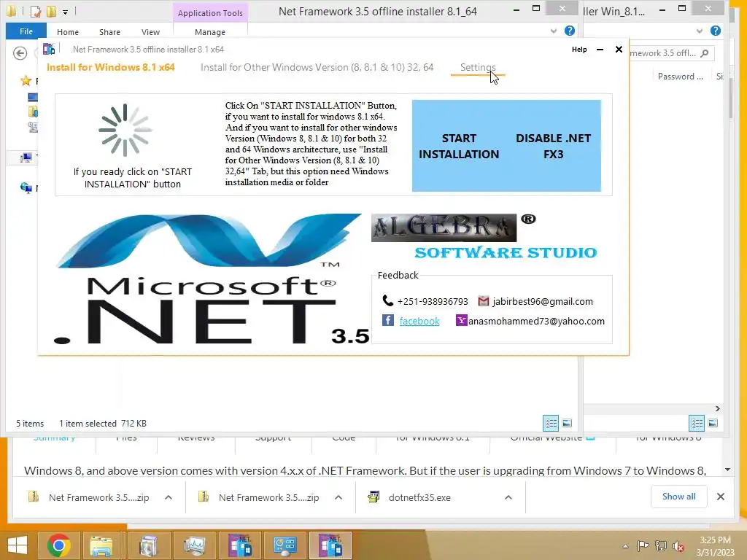Click the START INSTALLATION button

click(459, 146)
